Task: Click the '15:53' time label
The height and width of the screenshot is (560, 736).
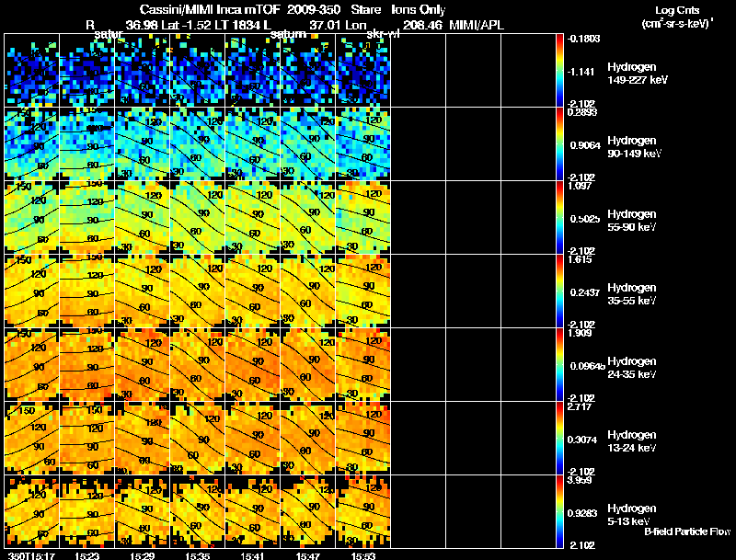Action: click(x=362, y=555)
